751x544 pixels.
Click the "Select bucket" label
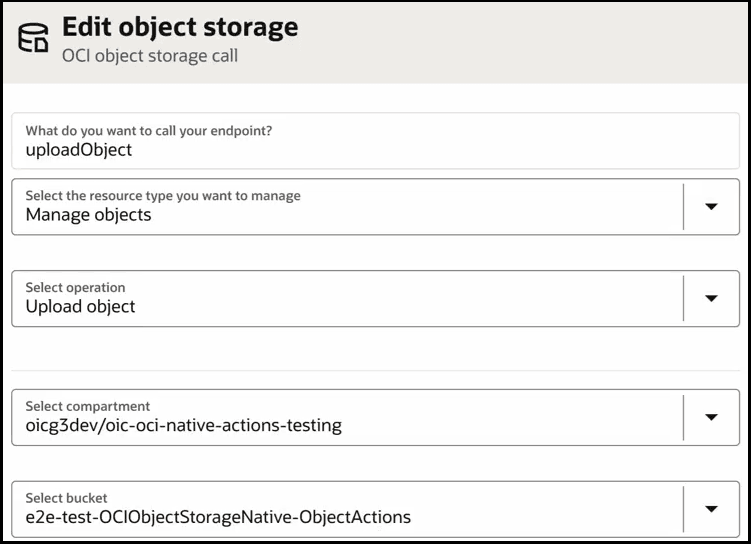click(66, 498)
